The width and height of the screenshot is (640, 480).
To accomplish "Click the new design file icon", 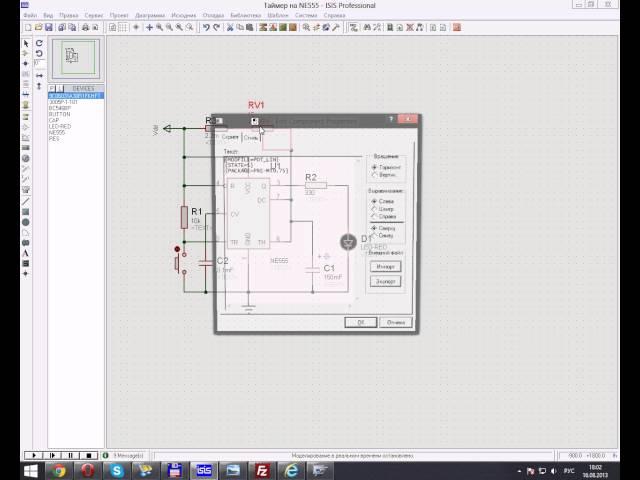I will pos(28,27).
